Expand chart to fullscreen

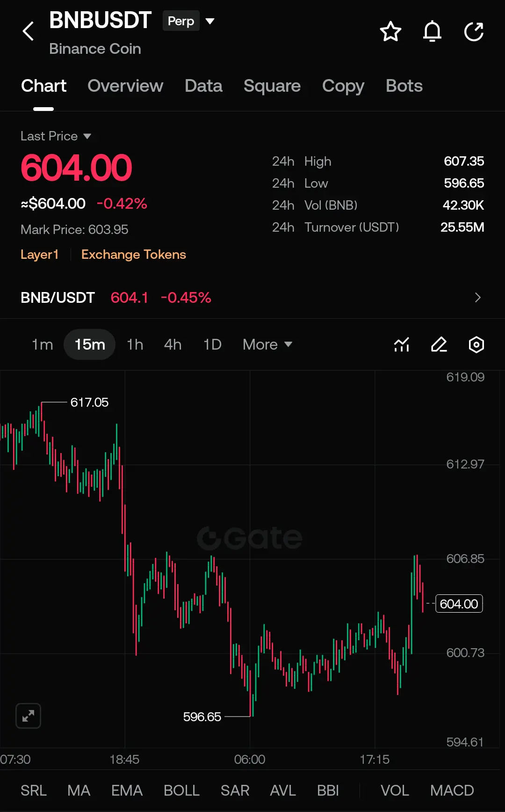click(29, 716)
